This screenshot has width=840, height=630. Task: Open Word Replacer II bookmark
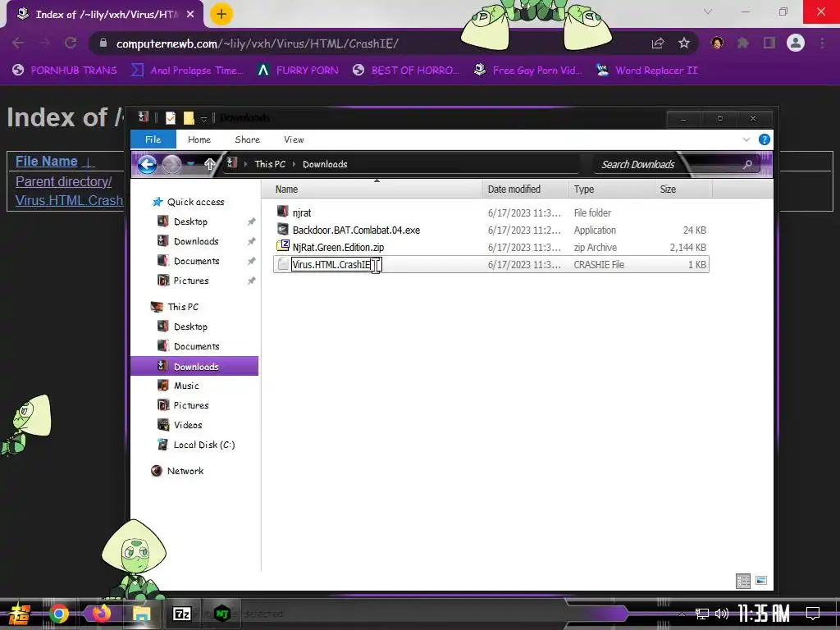point(647,71)
